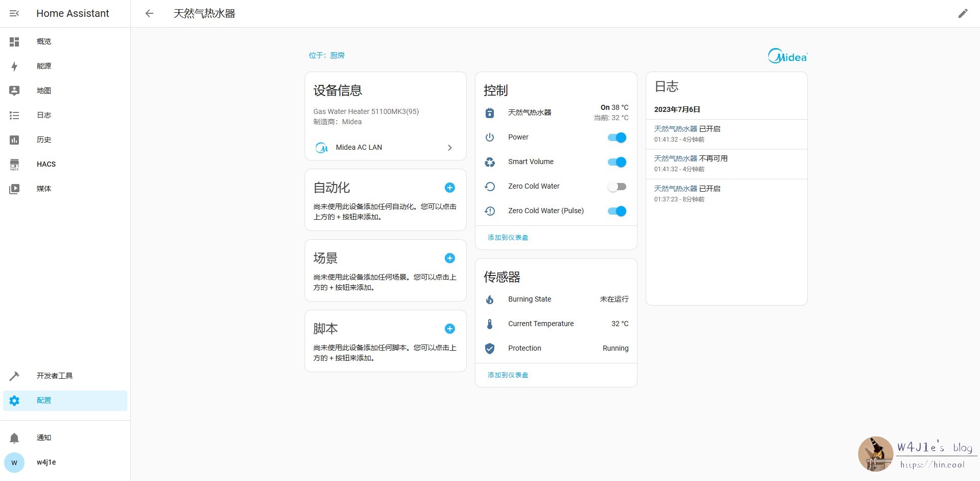Open the 历史 panel icon
The width and height of the screenshot is (980, 481).
(14, 140)
